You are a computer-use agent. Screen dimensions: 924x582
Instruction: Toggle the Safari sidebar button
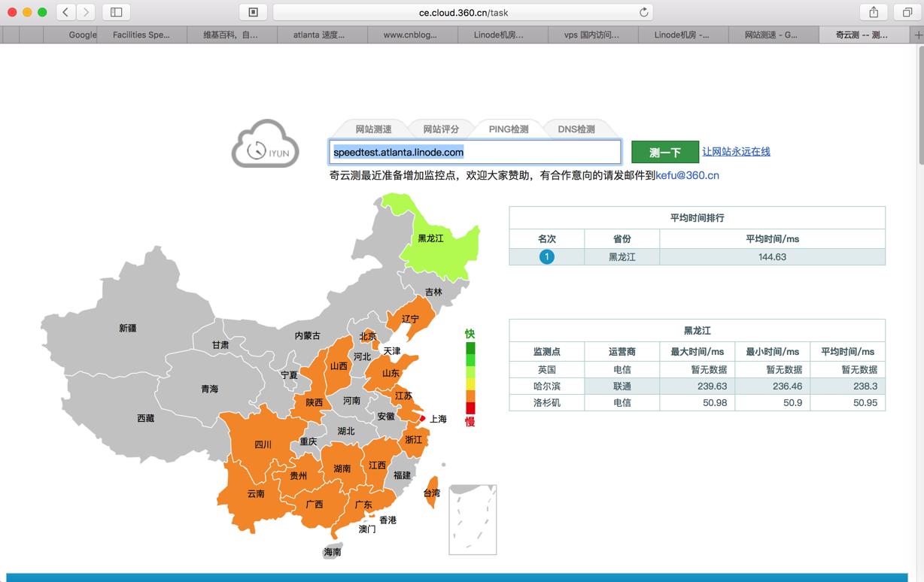pos(117,12)
